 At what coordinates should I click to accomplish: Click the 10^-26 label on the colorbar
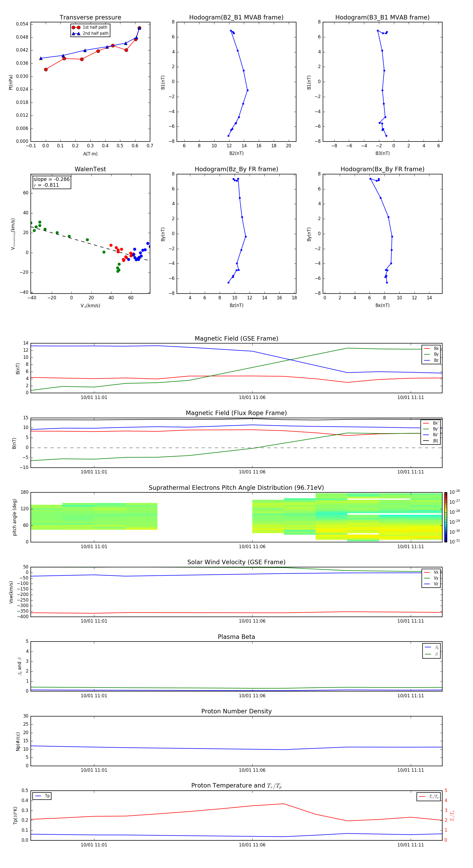click(455, 492)
